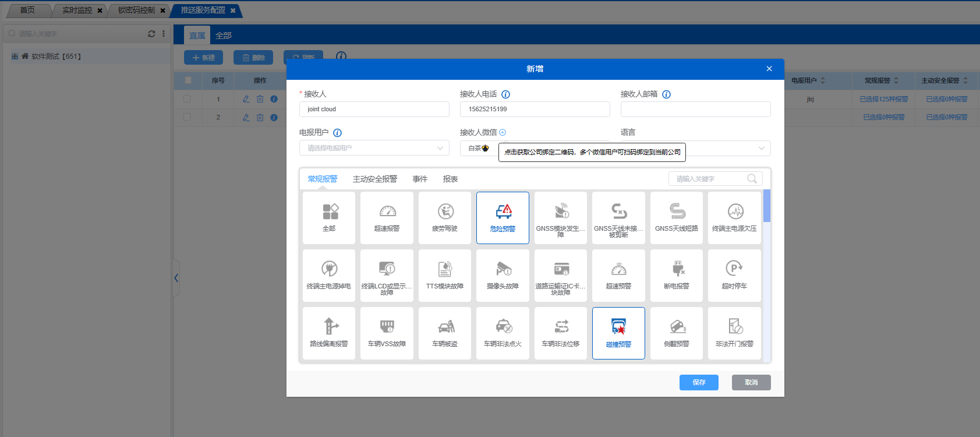Select the 超速预警 overspeed warning tile

coord(618,276)
